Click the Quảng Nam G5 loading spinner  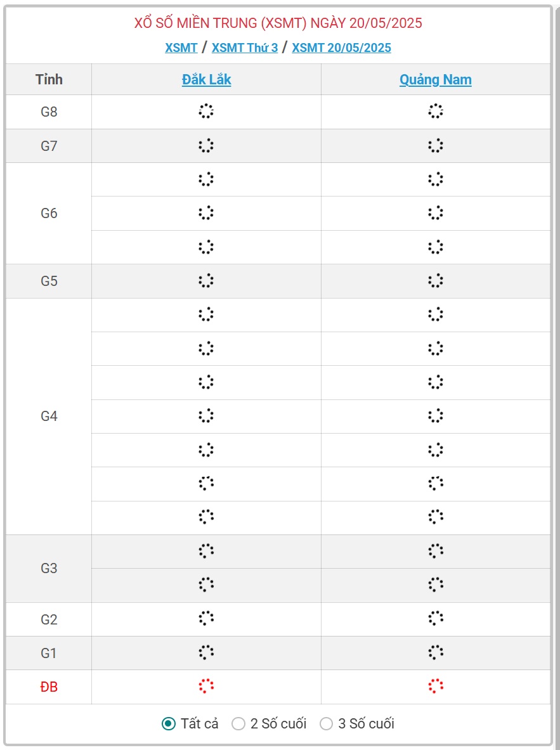(x=436, y=281)
